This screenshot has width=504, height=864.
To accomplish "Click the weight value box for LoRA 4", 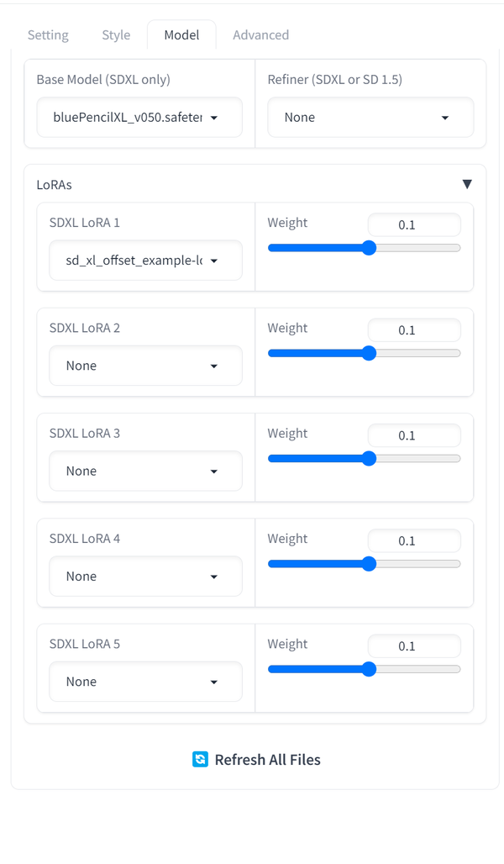I will pyautogui.click(x=414, y=540).
